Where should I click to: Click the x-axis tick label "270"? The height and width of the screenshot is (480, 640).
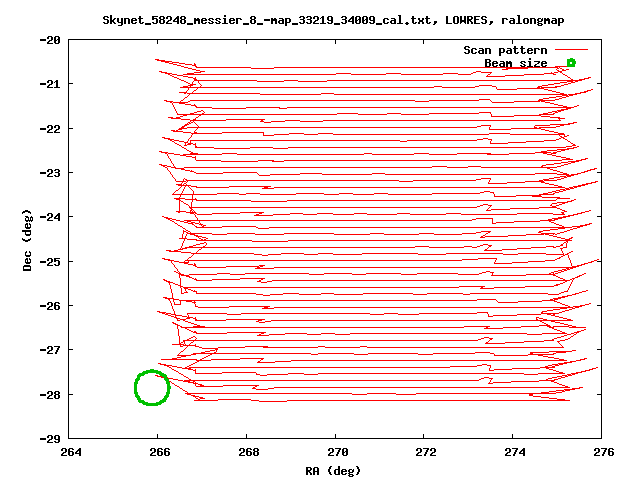(x=338, y=452)
